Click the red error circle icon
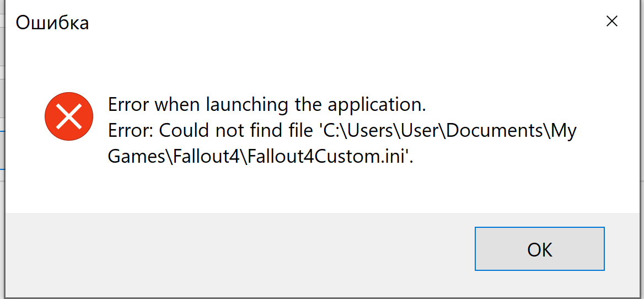 (x=68, y=116)
